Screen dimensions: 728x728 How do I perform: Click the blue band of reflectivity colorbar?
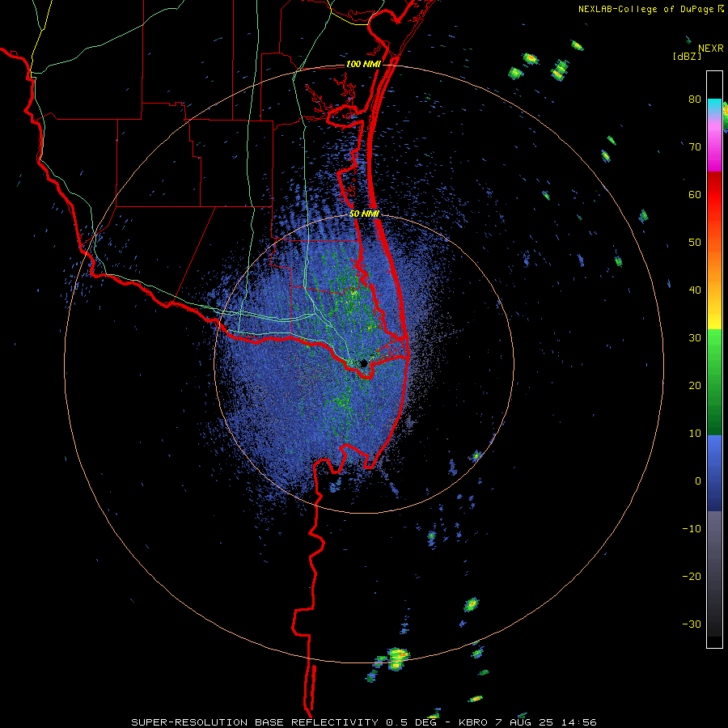(x=714, y=472)
